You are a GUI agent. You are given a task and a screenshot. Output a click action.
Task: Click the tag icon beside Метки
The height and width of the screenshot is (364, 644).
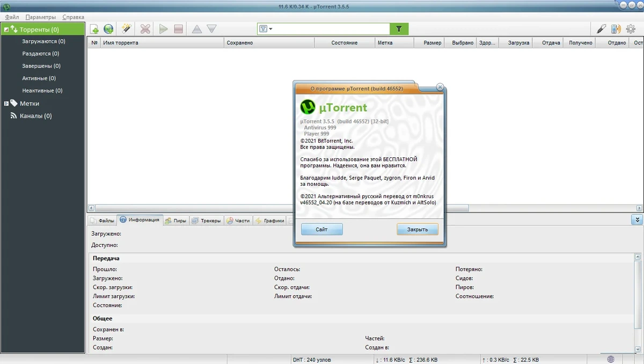click(x=14, y=103)
